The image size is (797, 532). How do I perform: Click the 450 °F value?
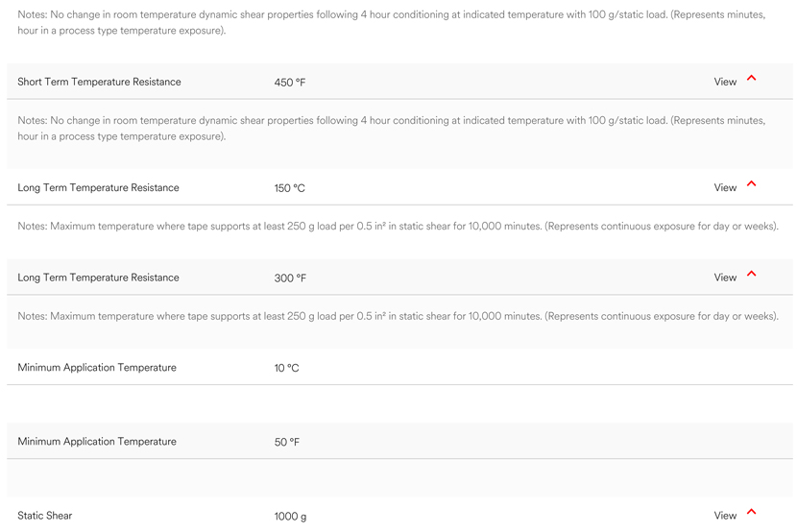(x=290, y=83)
